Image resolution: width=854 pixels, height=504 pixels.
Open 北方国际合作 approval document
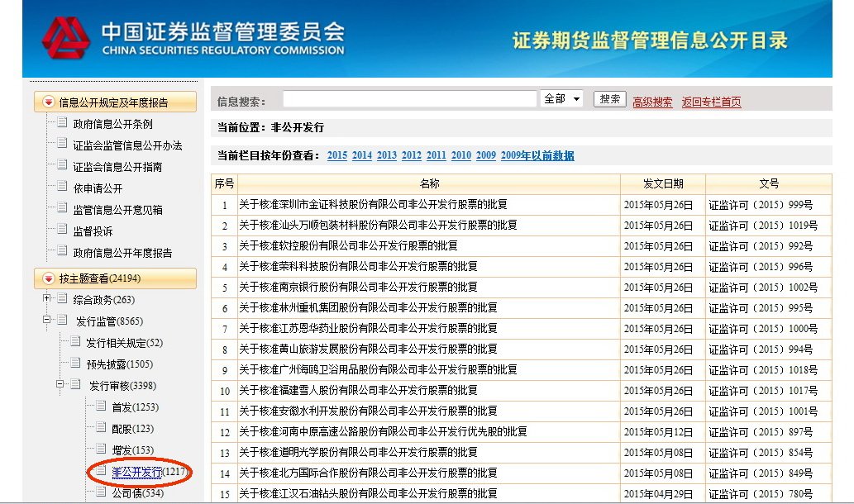pos(368,473)
